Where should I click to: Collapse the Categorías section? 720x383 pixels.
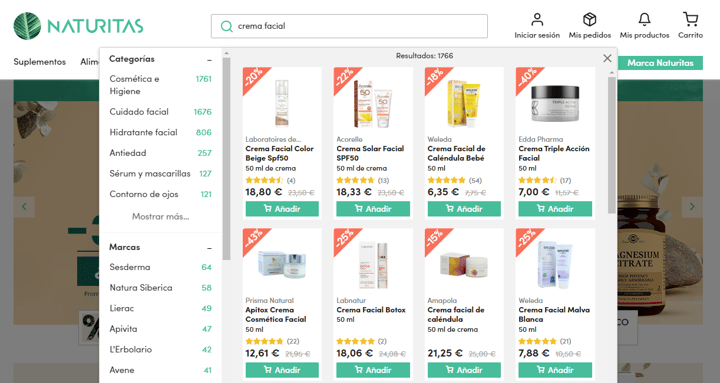click(209, 60)
